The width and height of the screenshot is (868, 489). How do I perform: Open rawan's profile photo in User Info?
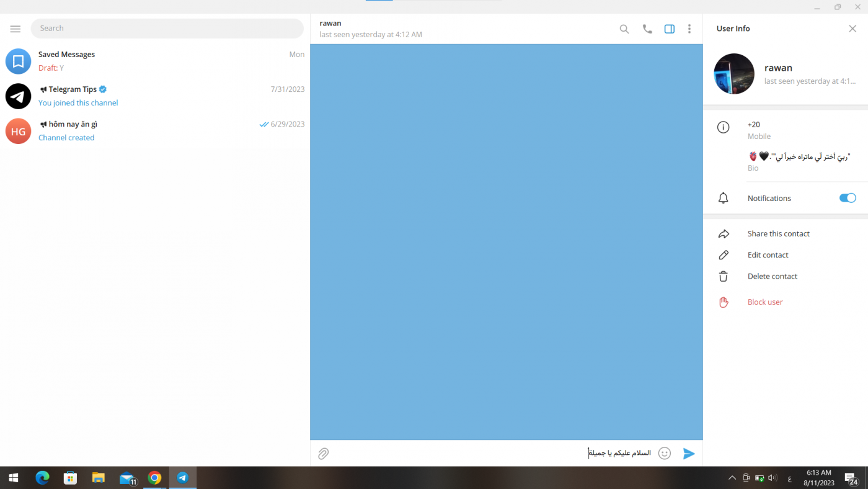click(x=734, y=74)
